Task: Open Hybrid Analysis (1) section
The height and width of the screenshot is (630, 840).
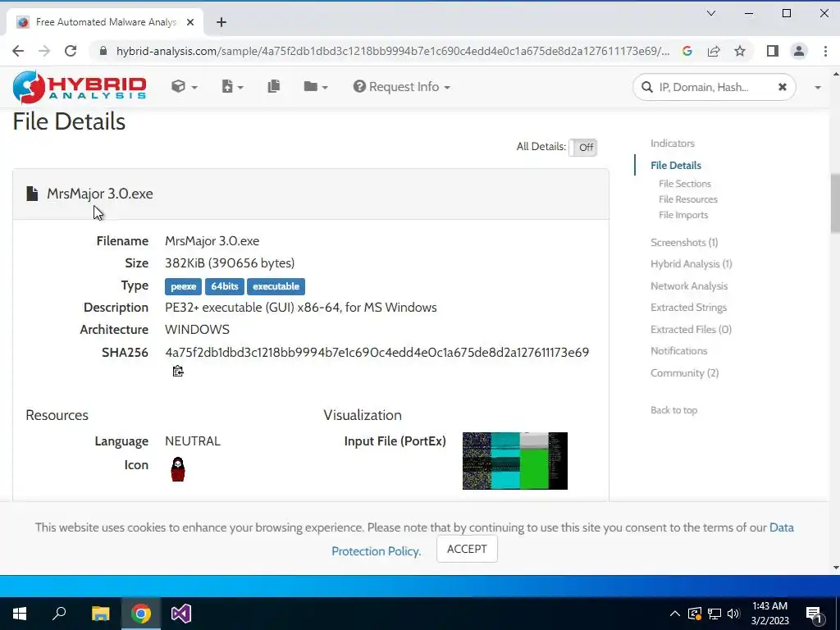Action: pos(691,264)
